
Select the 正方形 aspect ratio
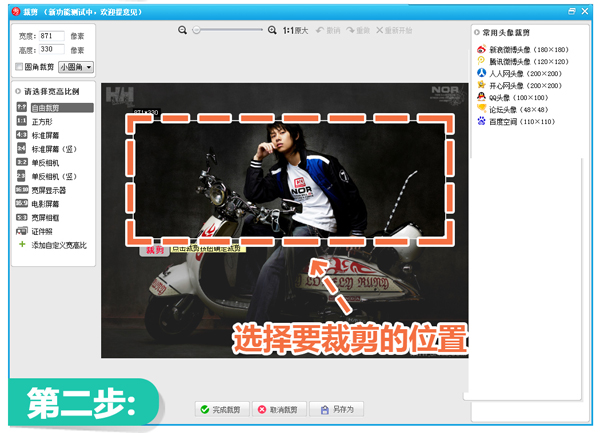pyautogui.click(x=44, y=120)
